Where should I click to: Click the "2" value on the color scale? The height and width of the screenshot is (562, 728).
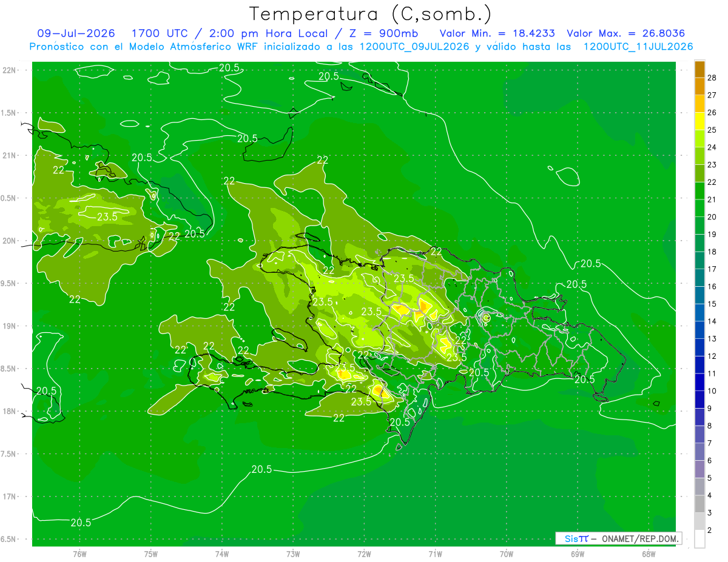(710, 530)
